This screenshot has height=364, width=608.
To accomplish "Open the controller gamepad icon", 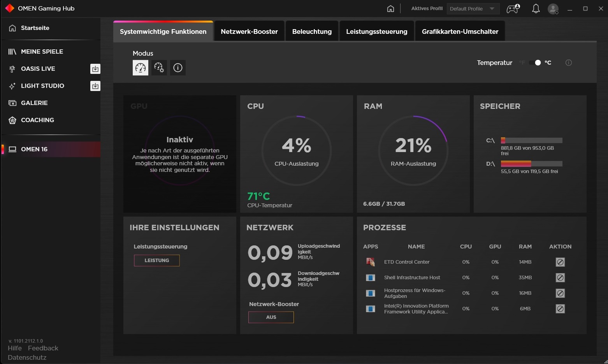I will pos(513,9).
